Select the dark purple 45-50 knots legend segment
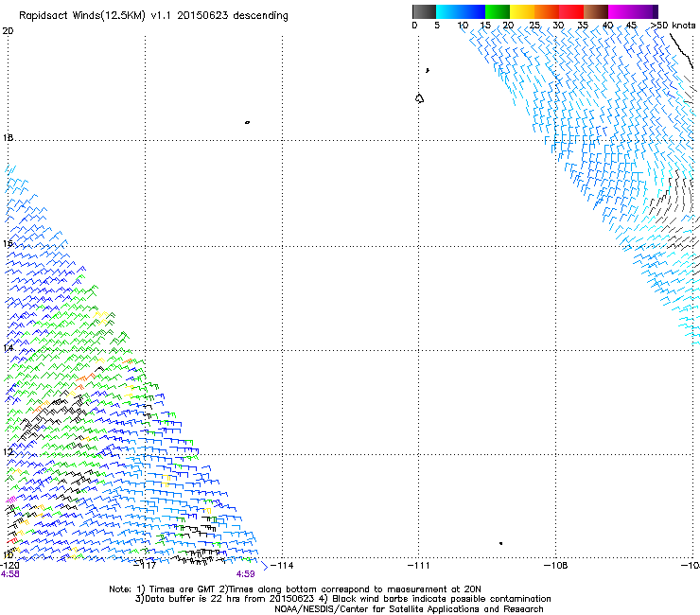This screenshot has height=615, width=700. point(645,11)
